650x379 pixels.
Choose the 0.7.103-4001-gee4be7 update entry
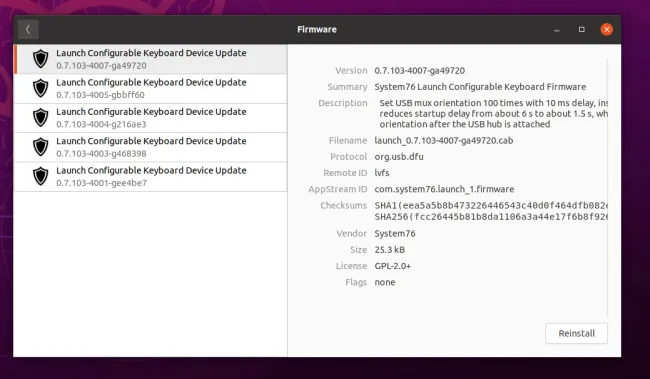[150, 177]
